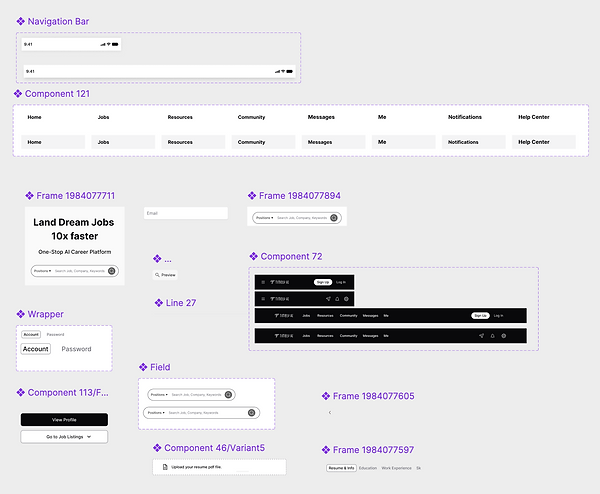Click component icon beside Navigation Bar label
This screenshot has width=600, height=494.
[x=21, y=21]
